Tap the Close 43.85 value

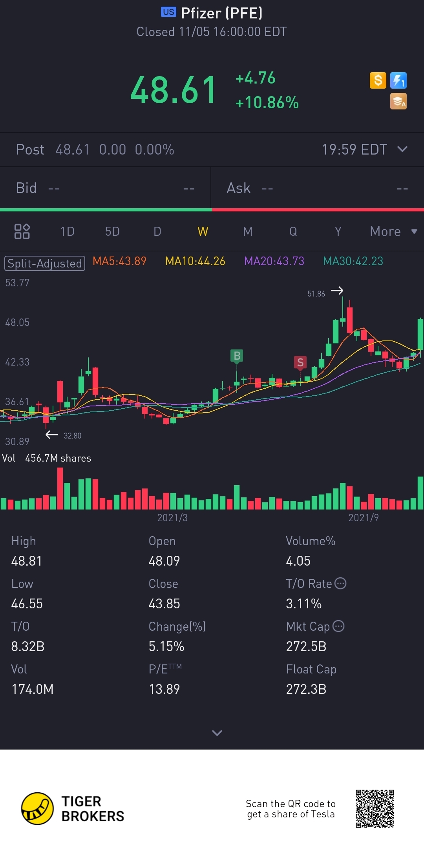[x=164, y=604]
